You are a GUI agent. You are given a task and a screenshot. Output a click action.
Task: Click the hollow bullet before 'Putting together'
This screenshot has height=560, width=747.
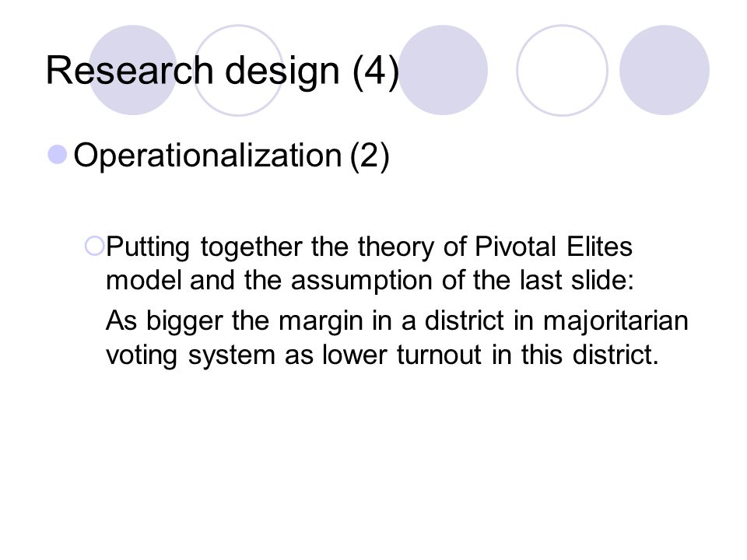point(94,247)
